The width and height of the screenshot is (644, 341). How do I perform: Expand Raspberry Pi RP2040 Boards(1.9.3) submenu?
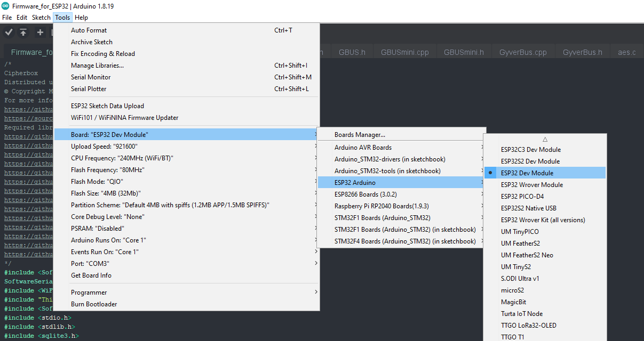coord(402,206)
